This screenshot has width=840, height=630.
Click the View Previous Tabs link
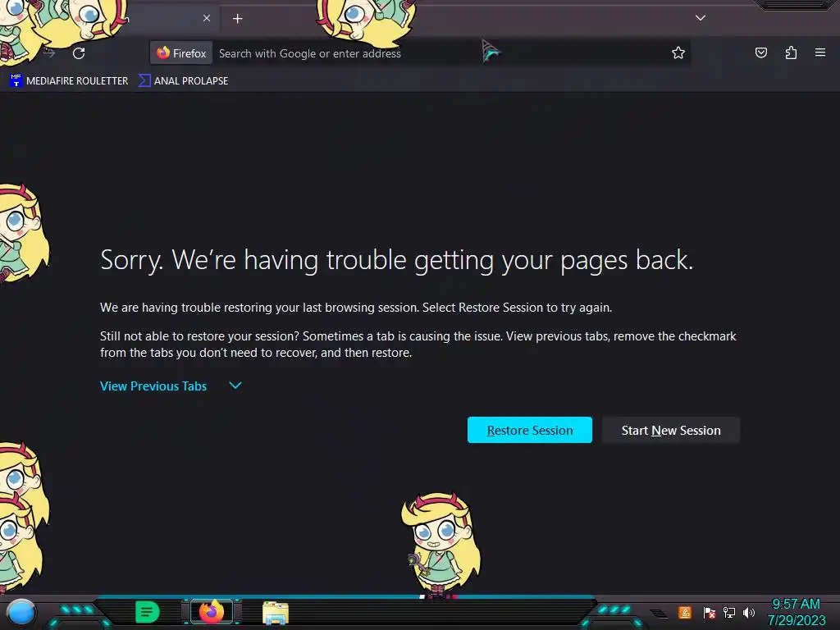(153, 386)
